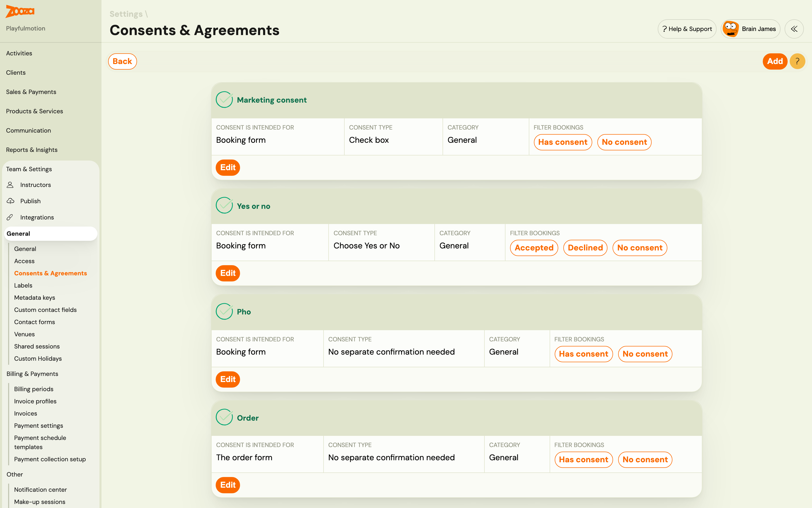This screenshot has width=812, height=508.
Task: Click the Zooza logo
Action: click(x=20, y=11)
